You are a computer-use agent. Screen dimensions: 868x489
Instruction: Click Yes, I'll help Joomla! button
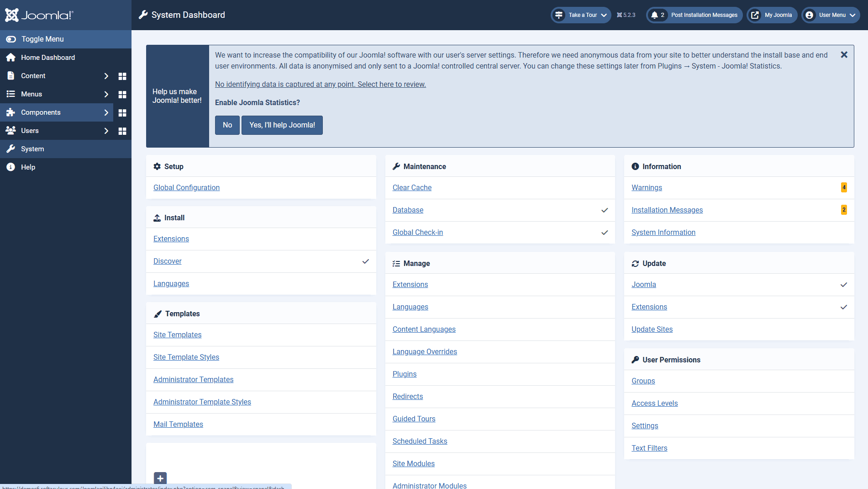282,125
